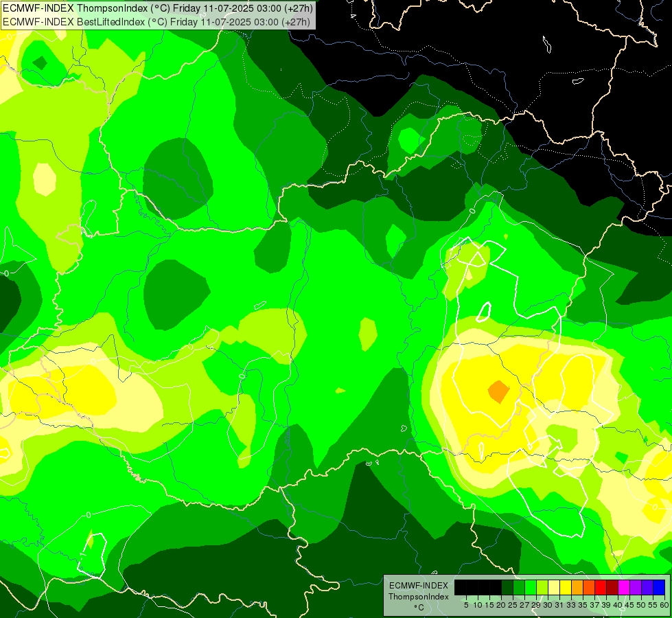Image resolution: width=672 pixels, height=618 pixels.
Task: Pick the violet 50–55 legend swatch
Action: point(647,587)
